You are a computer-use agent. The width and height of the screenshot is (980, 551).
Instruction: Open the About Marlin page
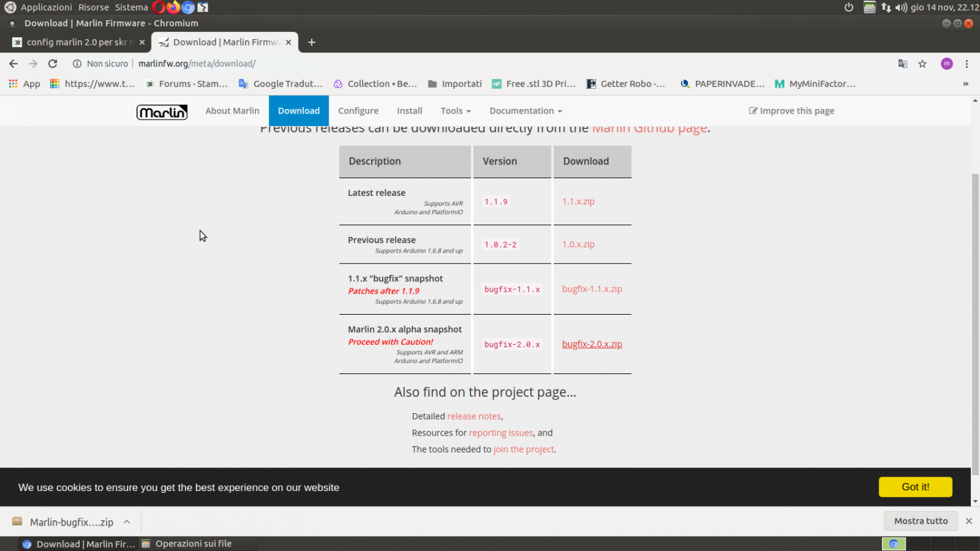coord(233,111)
